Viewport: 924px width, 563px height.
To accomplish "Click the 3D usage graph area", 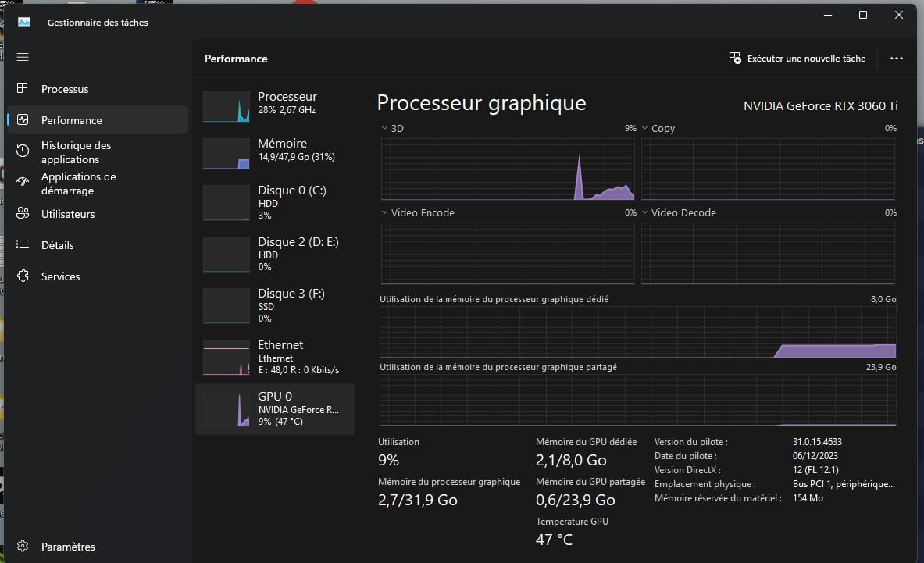I will pyautogui.click(x=508, y=169).
